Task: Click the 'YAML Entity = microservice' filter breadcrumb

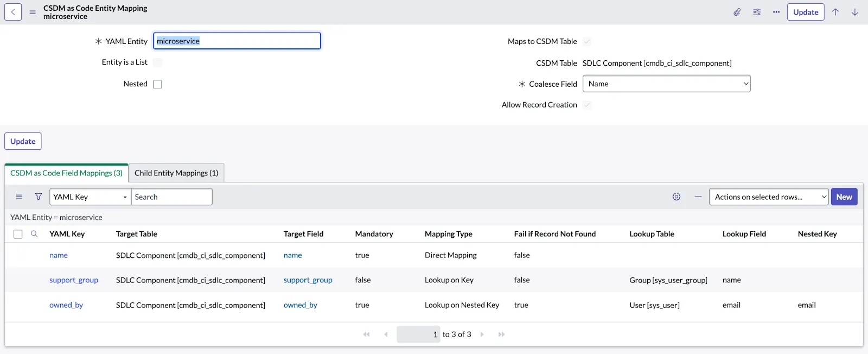Action: [x=56, y=217]
